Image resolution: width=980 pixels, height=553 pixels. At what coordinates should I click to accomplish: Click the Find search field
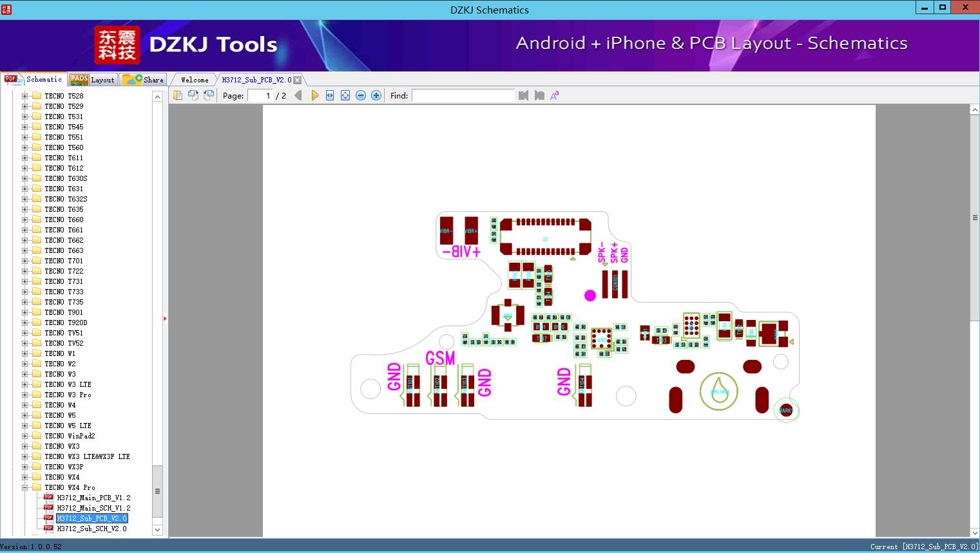463,95
